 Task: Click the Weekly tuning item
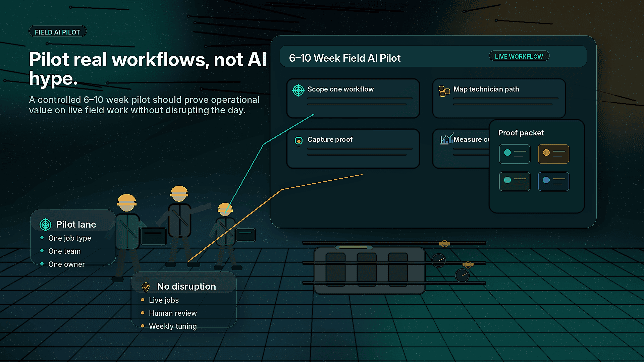pyautogui.click(x=173, y=326)
